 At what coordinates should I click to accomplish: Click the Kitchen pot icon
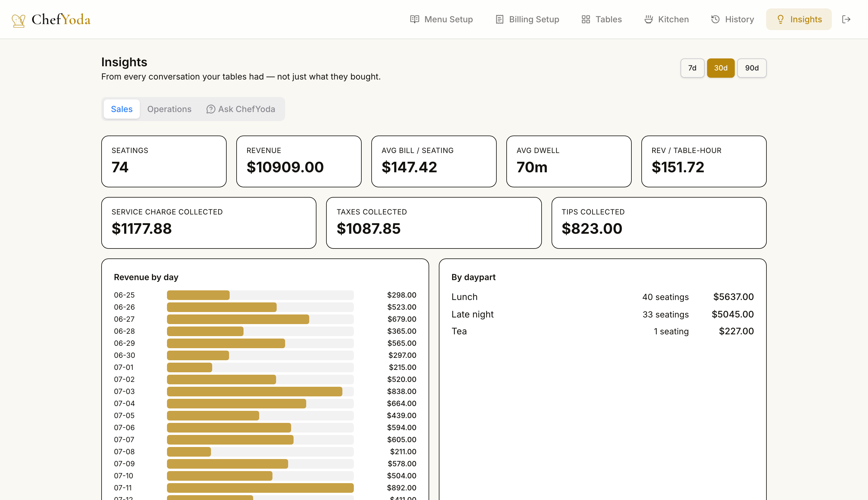click(x=648, y=19)
